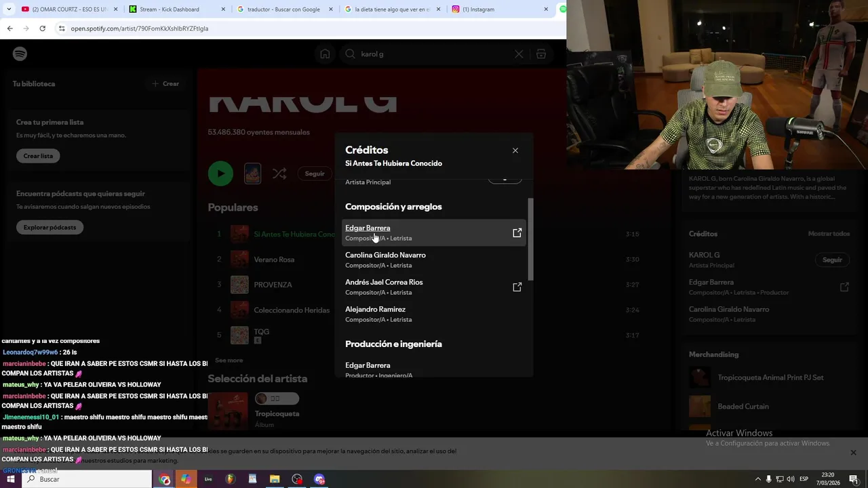Image resolution: width=868 pixels, height=488 pixels.
Task: Open FL Studio from the taskbar
Action: click(230, 479)
